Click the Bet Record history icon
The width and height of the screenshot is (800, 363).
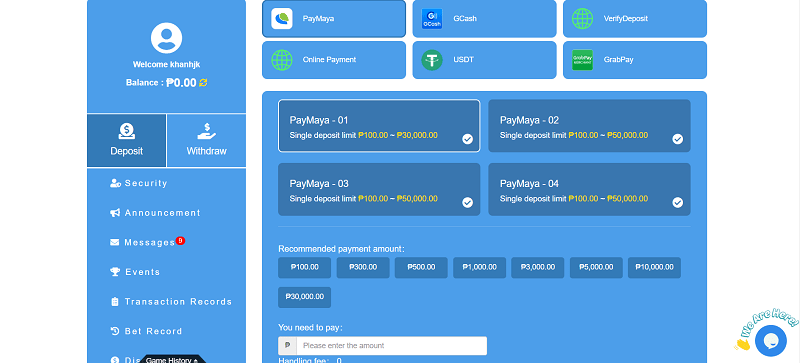pyautogui.click(x=115, y=331)
